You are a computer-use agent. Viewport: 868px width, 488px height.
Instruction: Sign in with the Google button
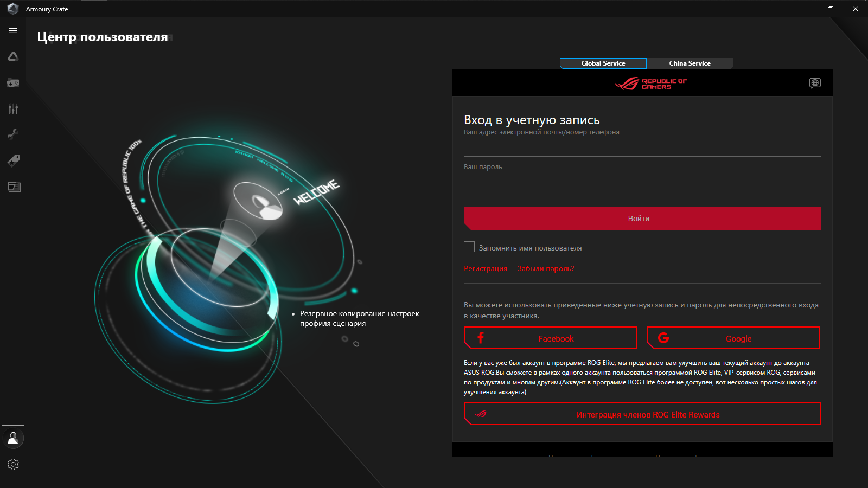click(733, 338)
